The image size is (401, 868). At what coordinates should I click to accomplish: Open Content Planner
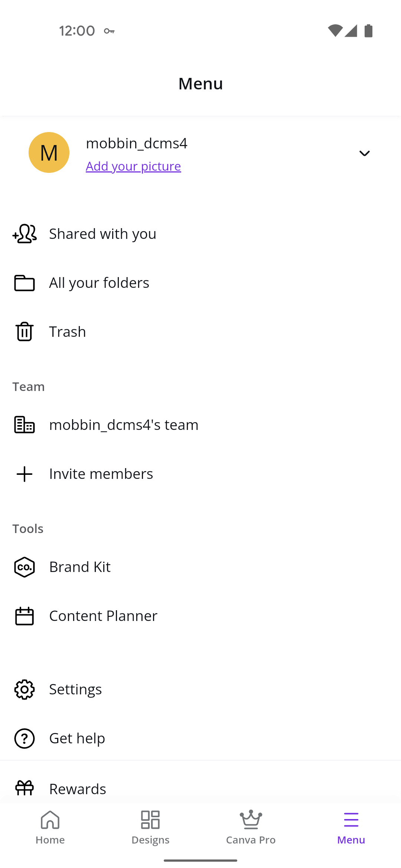tap(200, 616)
